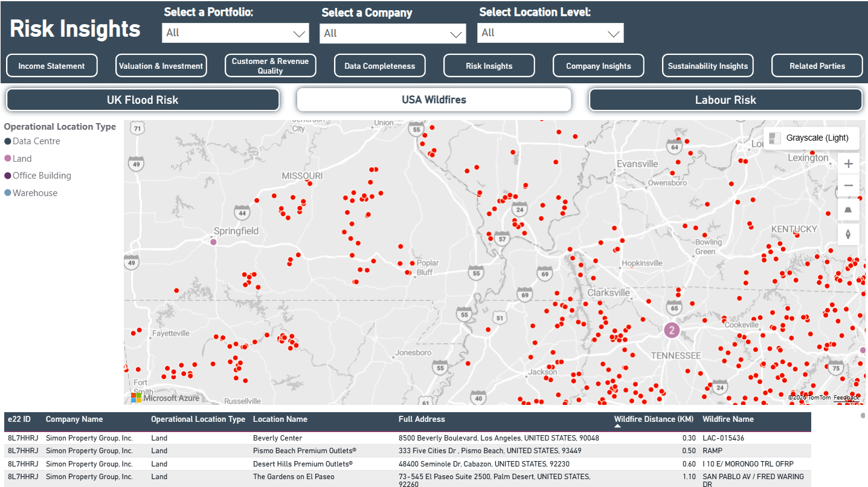
Task: Filter the map by Warehouse legend entry
Action: 31,193
